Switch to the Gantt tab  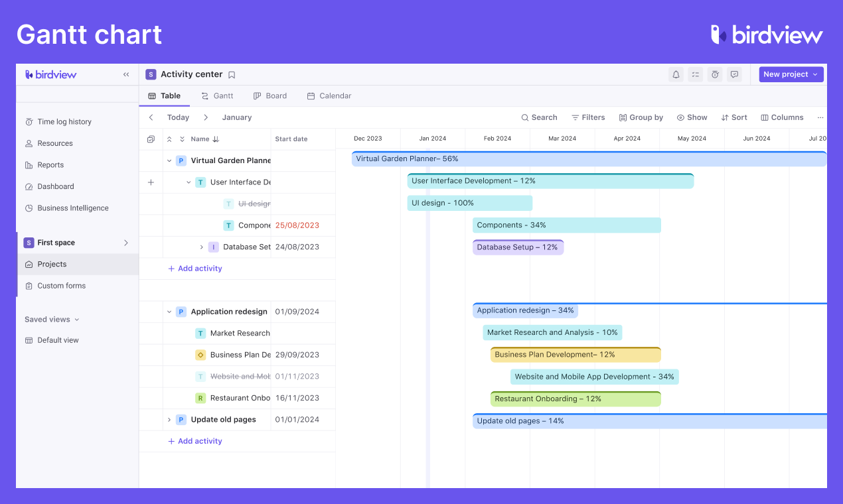pyautogui.click(x=217, y=95)
